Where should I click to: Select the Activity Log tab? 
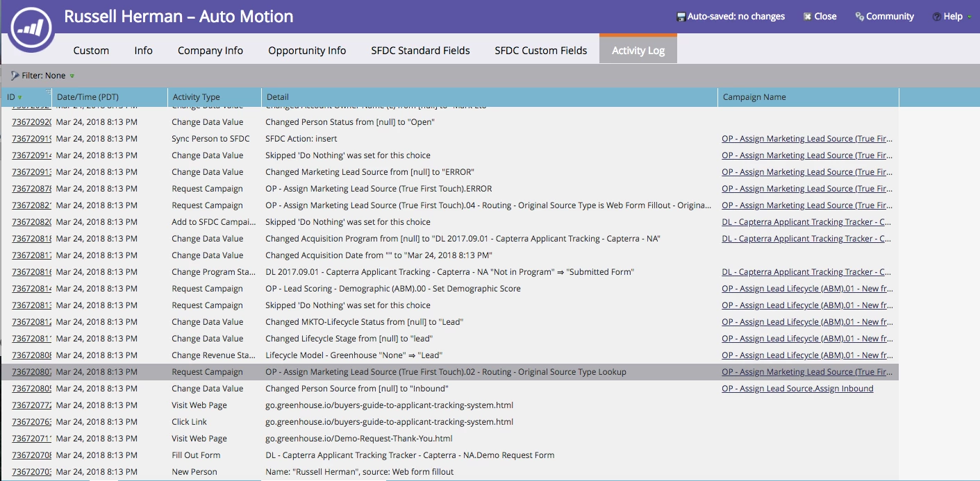tap(638, 50)
